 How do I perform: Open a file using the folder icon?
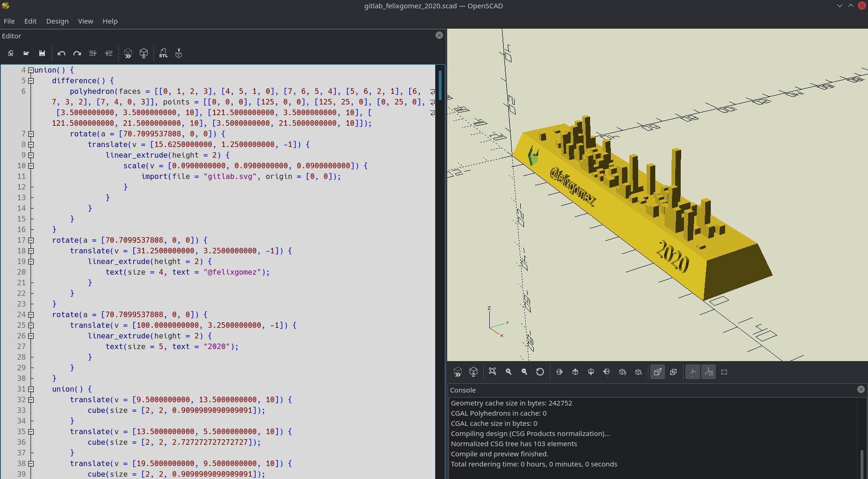click(26, 53)
